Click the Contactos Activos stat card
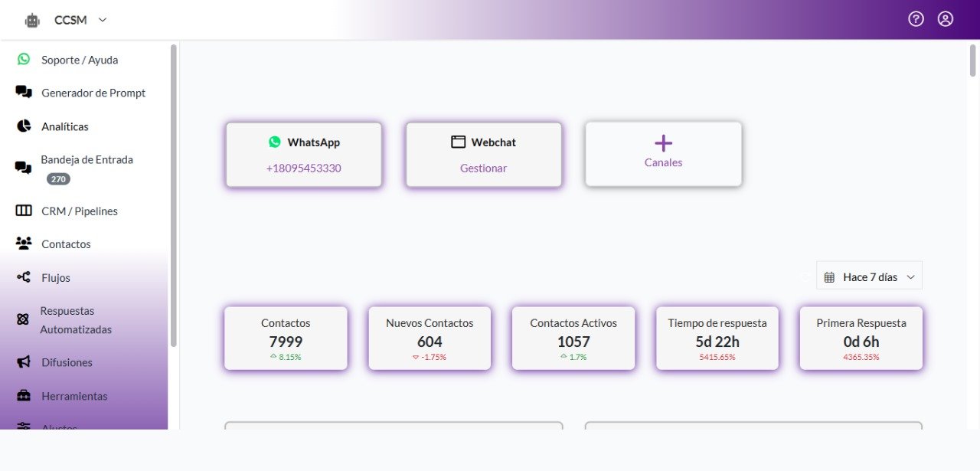Viewport: 980px width, 471px height. [x=573, y=339]
